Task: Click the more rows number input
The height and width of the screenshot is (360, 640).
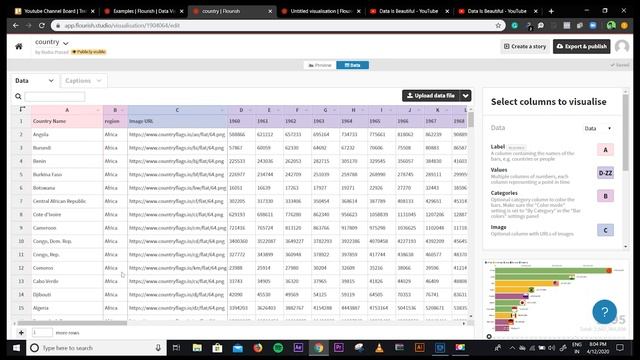Action: pyautogui.click(x=42, y=333)
